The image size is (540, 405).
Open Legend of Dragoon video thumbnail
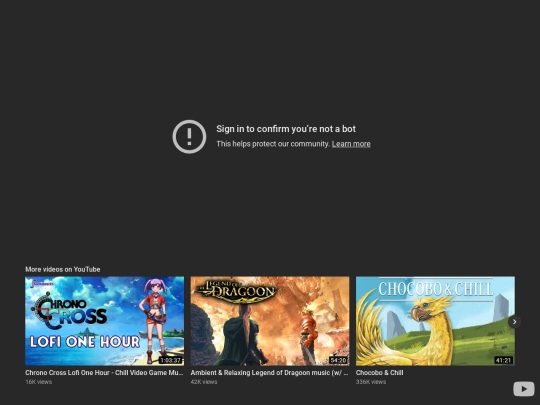tap(270, 321)
